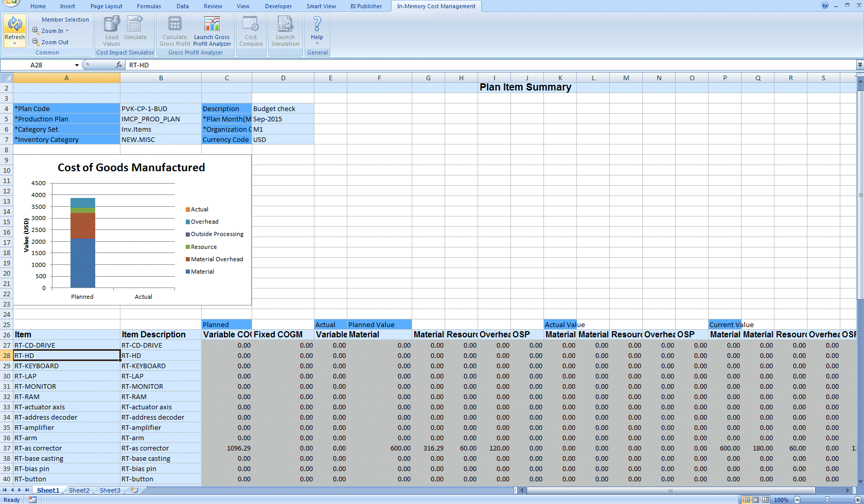Image resolution: width=864 pixels, height=504 pixels.
Task: Click the Help question mark icon
Action: point(317,24)
